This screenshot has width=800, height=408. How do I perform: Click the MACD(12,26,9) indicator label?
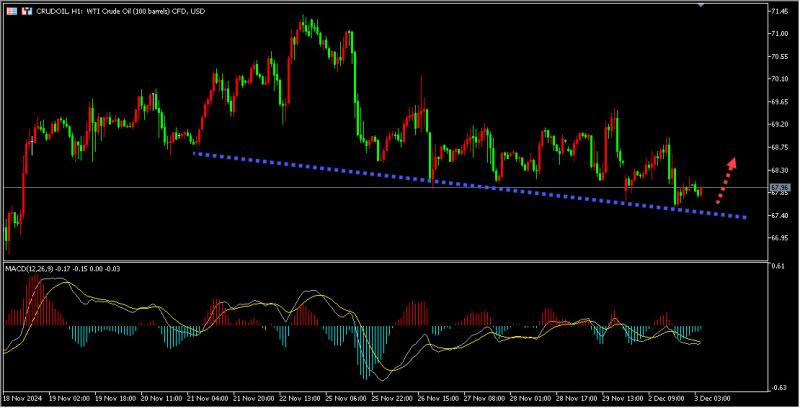coord(29,269)
